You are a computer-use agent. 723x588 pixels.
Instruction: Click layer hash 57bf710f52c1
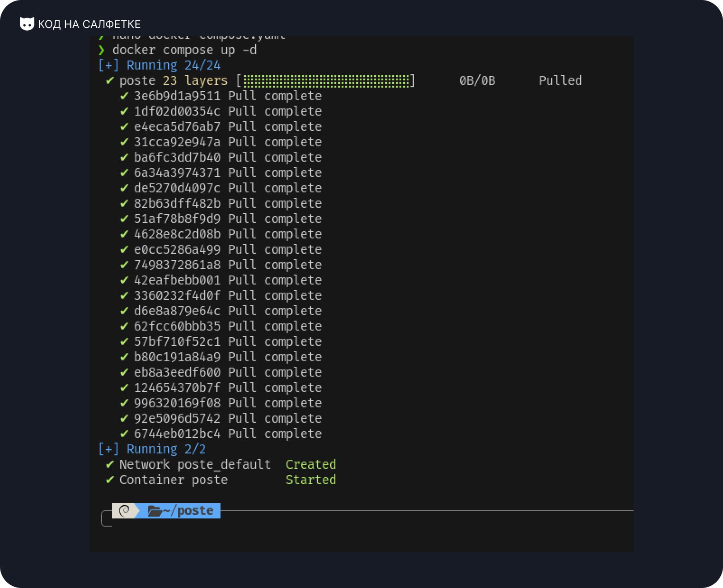coord(177,341)
